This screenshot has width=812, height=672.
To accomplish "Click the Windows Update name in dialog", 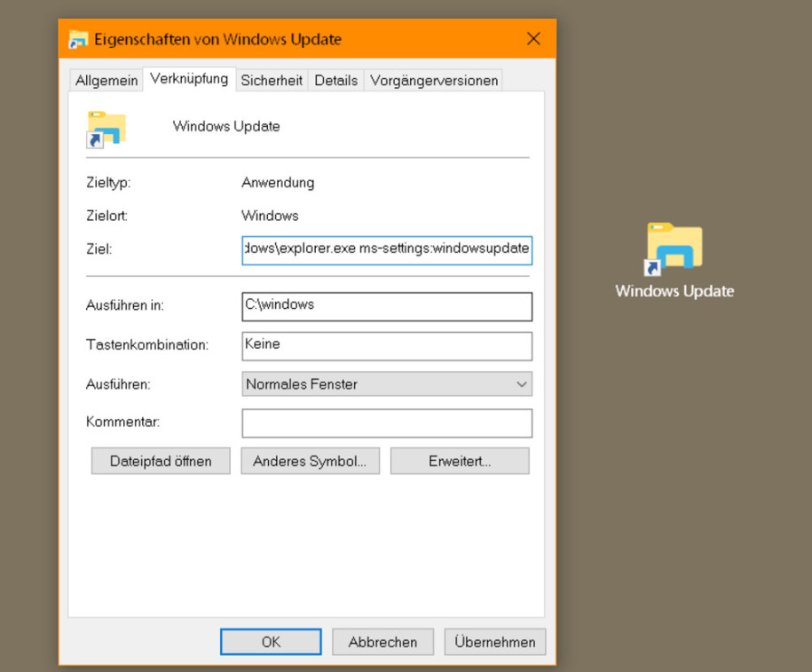I will (226, 126).
